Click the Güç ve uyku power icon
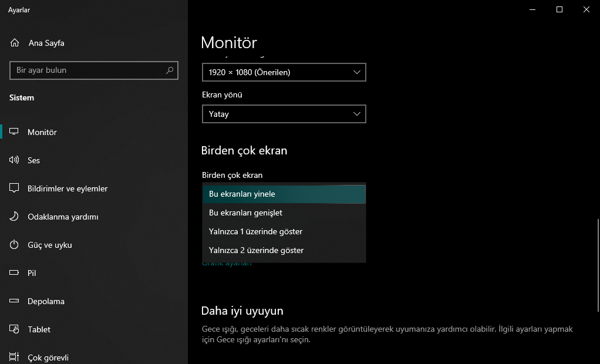The height and width of the screenshot is (364, 600). 14,245
